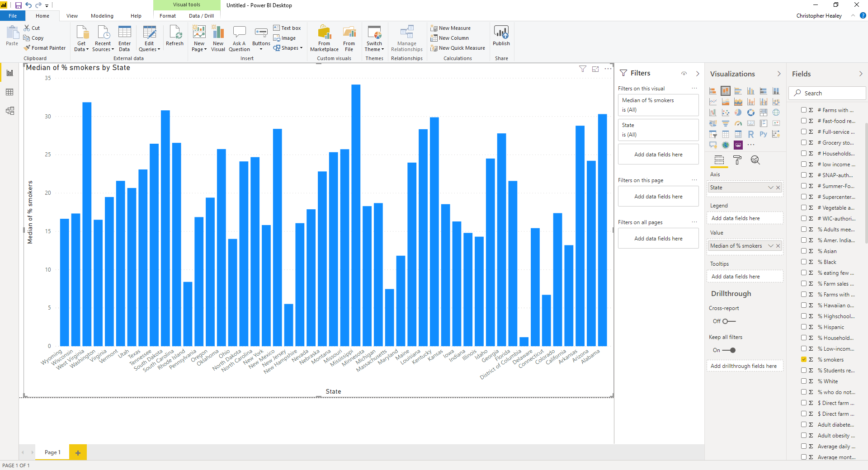Toggle Keep all filters switch
Image resolution: width=868 pixels, height=470 pixels.
coord(729,350)
